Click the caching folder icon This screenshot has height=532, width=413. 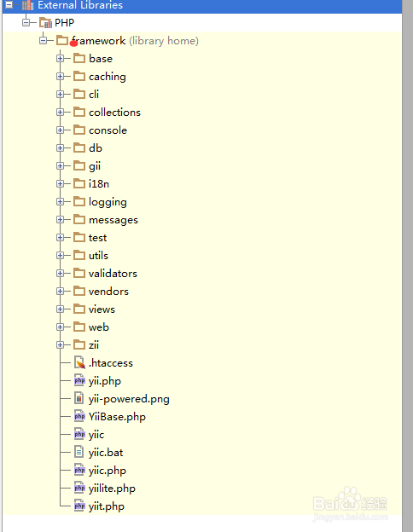(x=79, y=76)
